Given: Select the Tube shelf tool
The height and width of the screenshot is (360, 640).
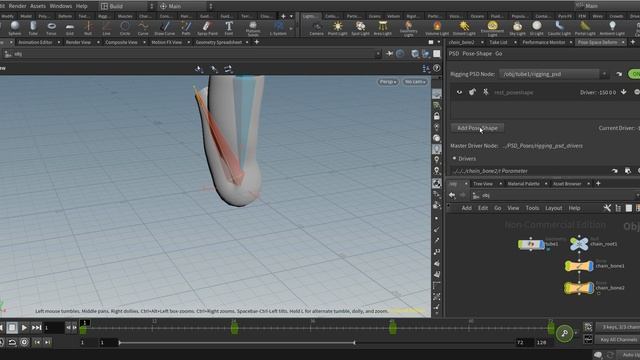Looking at the screenshot, I should pos(33,28).
